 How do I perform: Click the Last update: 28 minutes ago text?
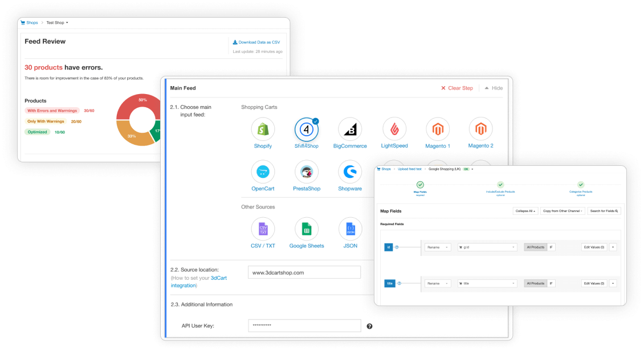[x=258, y=52]
